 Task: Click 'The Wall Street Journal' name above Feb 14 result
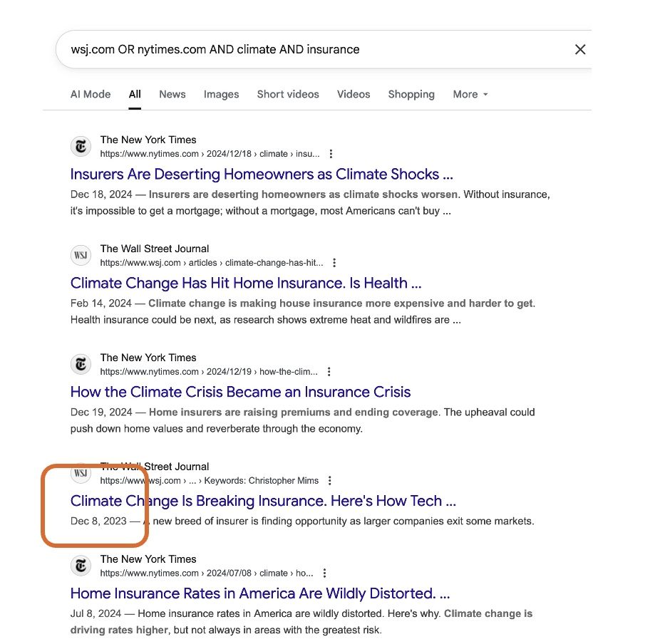coord(155,249)
